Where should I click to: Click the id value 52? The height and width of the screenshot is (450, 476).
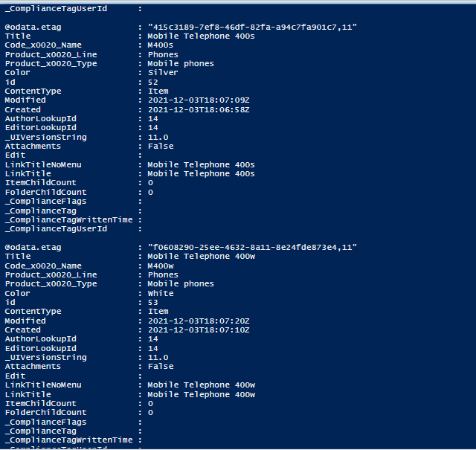152,82
